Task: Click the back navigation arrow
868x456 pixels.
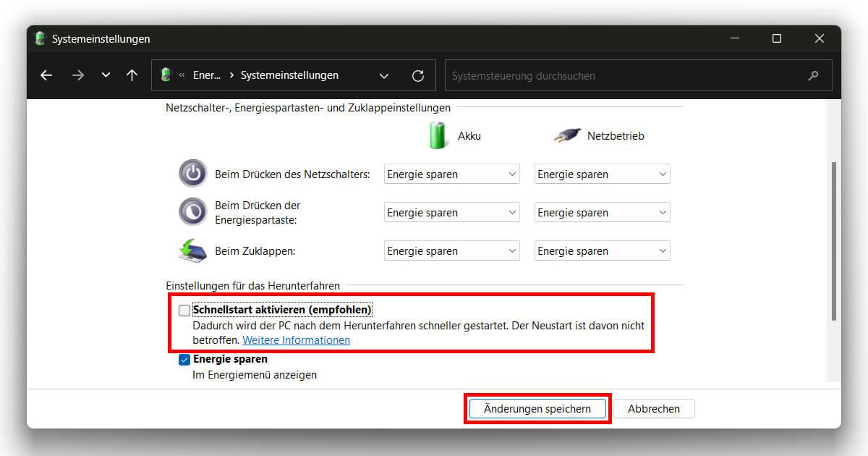Action: point(46,75)
